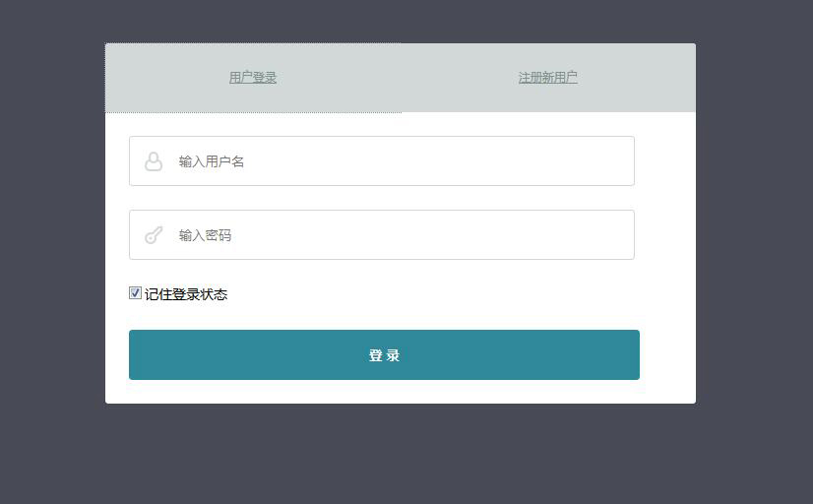Screen dimensions: 813x504
Task: Switch to the 用户登录 tab
Action: click(x=253, y=78)
